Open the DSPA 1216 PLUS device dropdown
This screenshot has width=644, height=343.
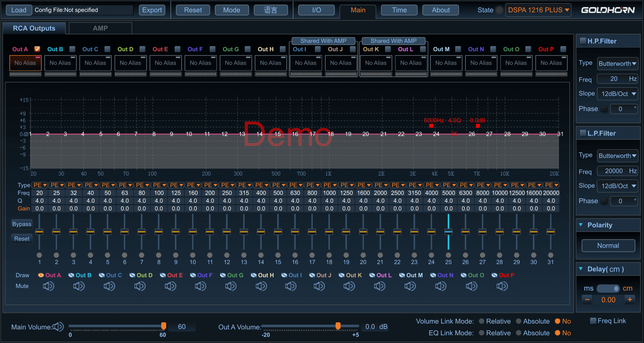point(538,10)
